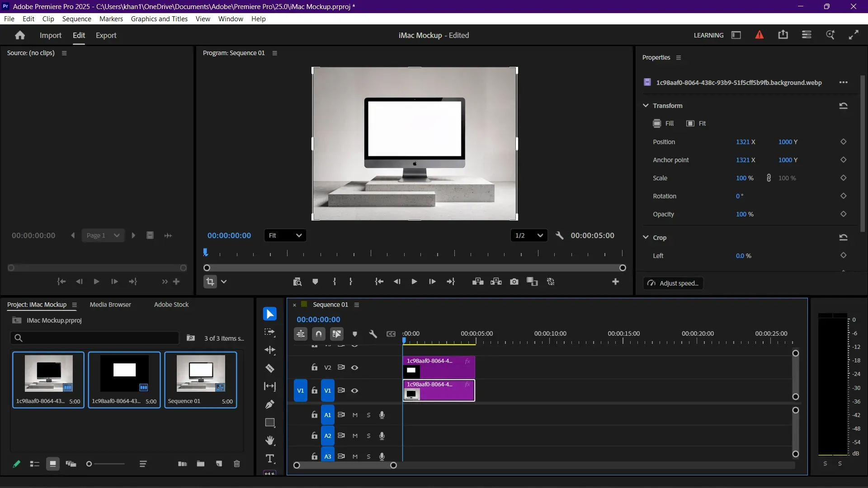
Task: Open the playback resolution 1/2 dropdown
Action: (x=529, y=235)
